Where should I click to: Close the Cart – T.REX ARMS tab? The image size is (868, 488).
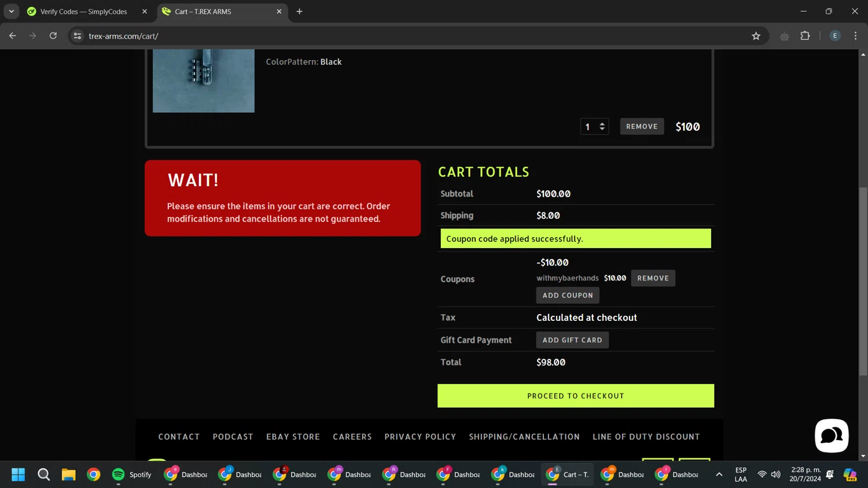point(279,12)
